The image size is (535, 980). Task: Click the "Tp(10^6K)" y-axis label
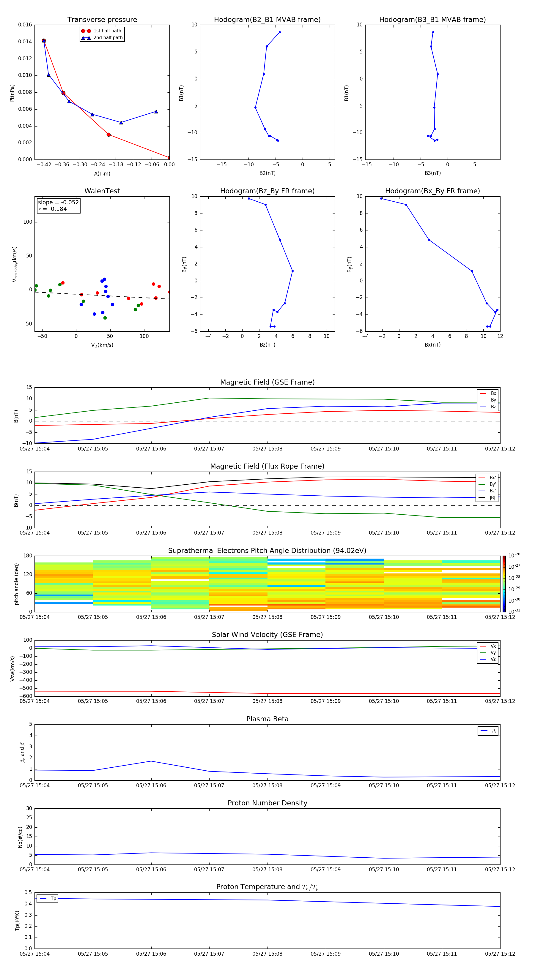[x=17, y=921]
